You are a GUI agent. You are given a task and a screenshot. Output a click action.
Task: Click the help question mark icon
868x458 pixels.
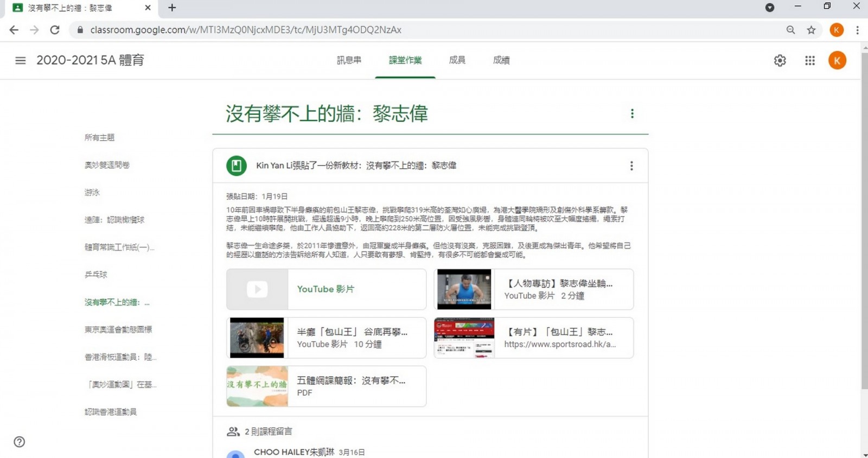(x=20, y=442)
